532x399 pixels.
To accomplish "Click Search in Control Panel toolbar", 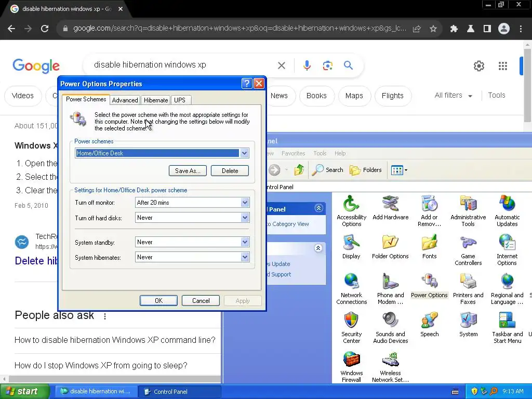I will tap(327, 170).
